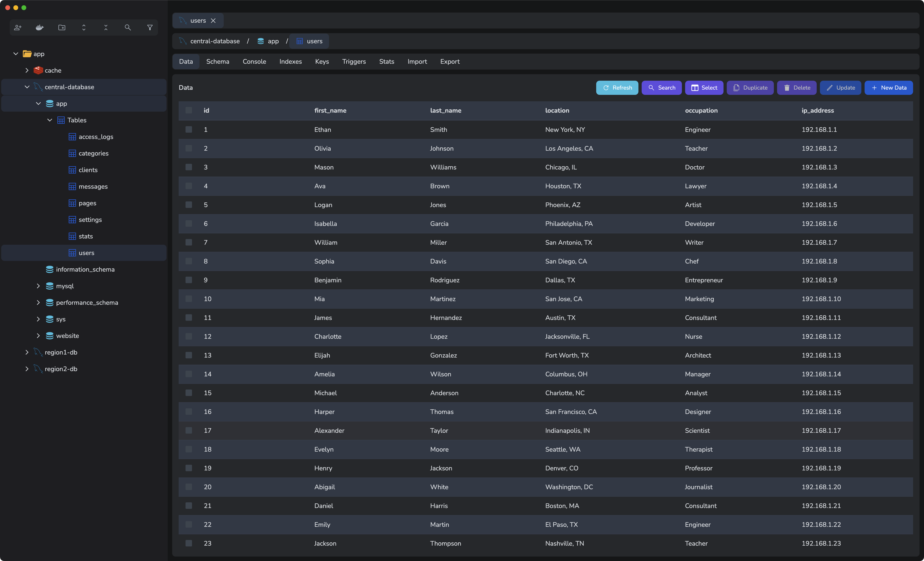Open the Triggers tab
This screenshot has width=924, height=561.
[x=354, y=61]
